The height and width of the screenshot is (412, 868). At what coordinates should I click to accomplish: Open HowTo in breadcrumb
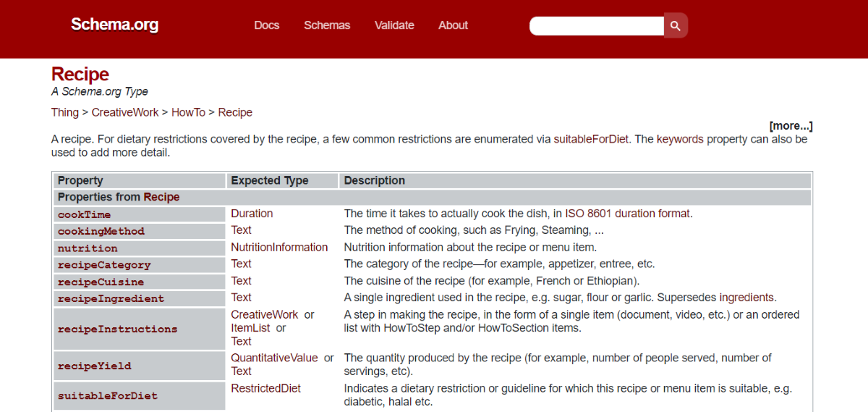tap(188, 112)
